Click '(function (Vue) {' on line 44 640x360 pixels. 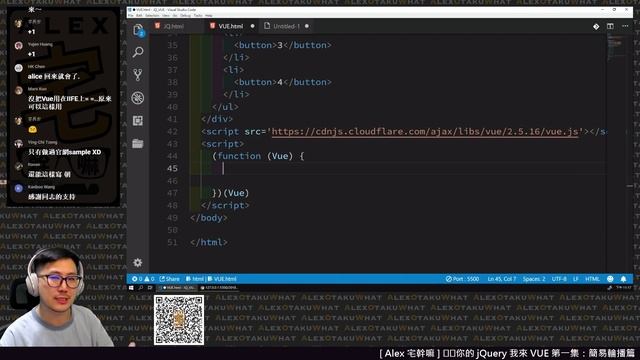point(258,156)
